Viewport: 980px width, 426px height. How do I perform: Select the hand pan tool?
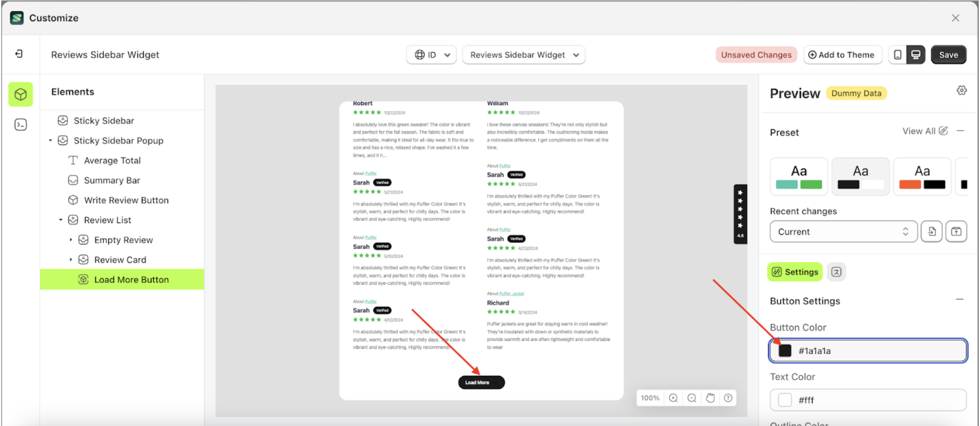(x=710, y=398)
